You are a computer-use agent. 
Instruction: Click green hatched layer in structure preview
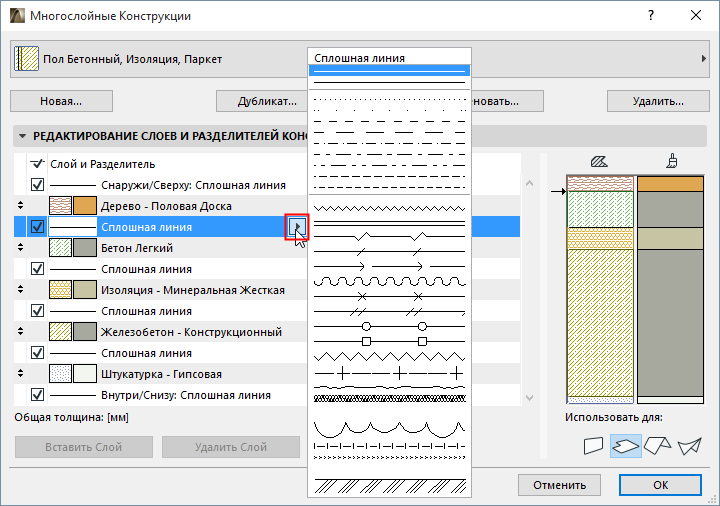click(600, 209)
